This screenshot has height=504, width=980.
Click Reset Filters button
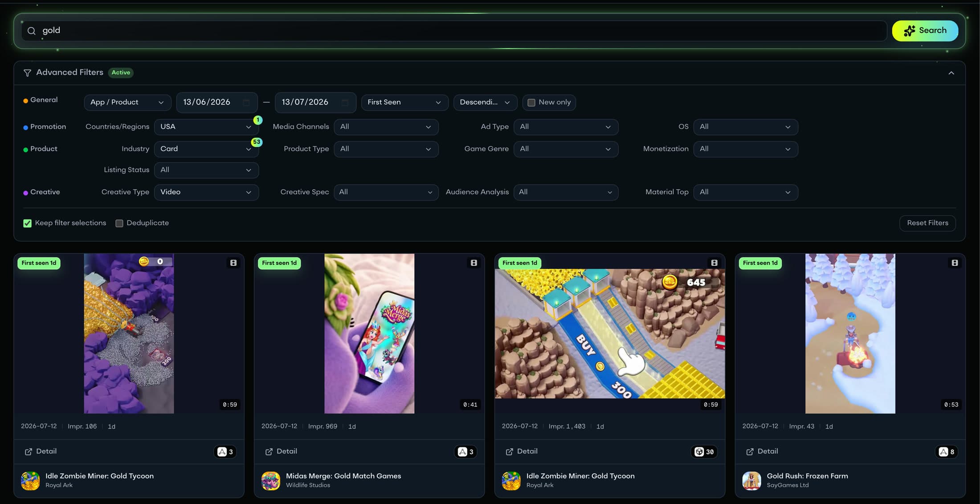927,223
